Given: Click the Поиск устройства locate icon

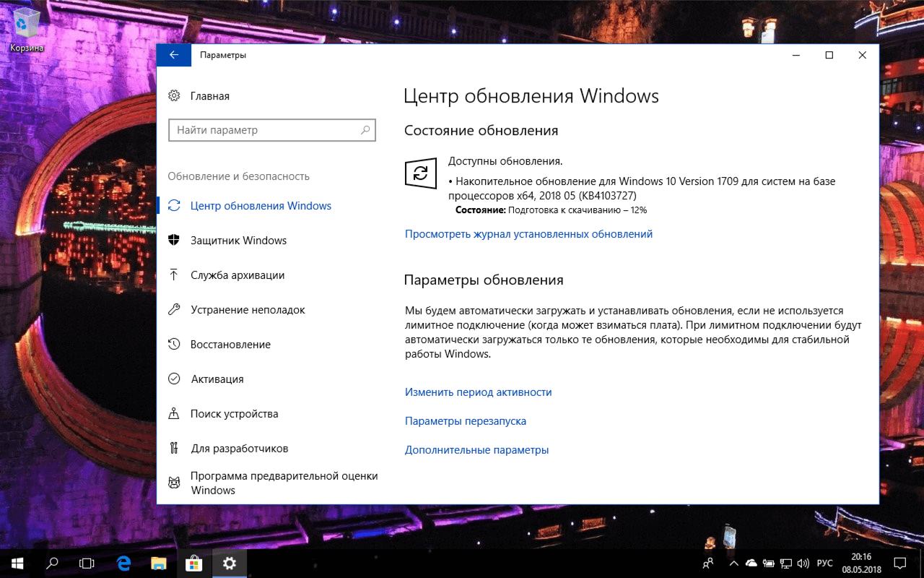Looking at the screenshot, I should (174, 413).
